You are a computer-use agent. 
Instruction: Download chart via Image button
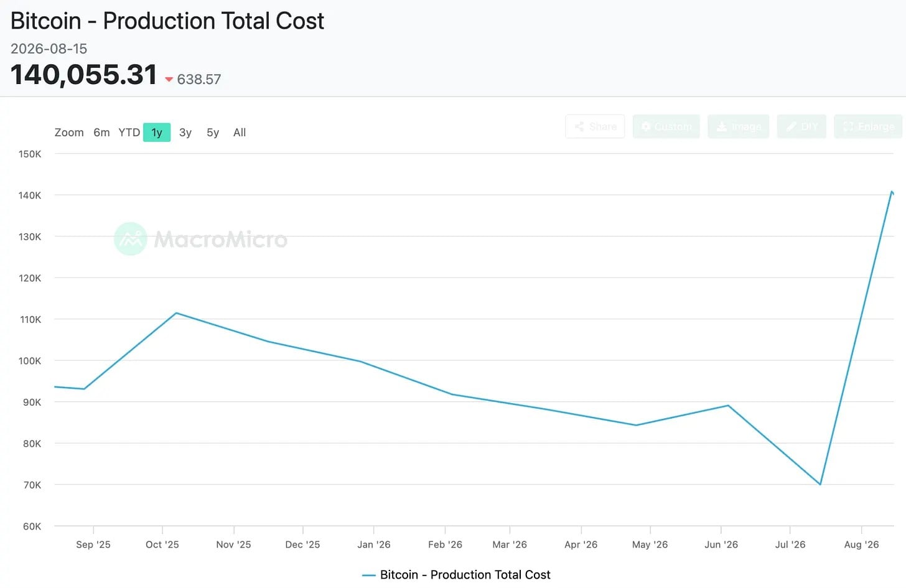click(x=739, y=126)
